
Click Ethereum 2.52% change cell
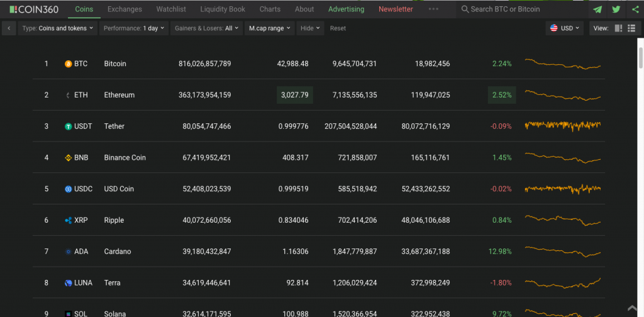(502, 95)
